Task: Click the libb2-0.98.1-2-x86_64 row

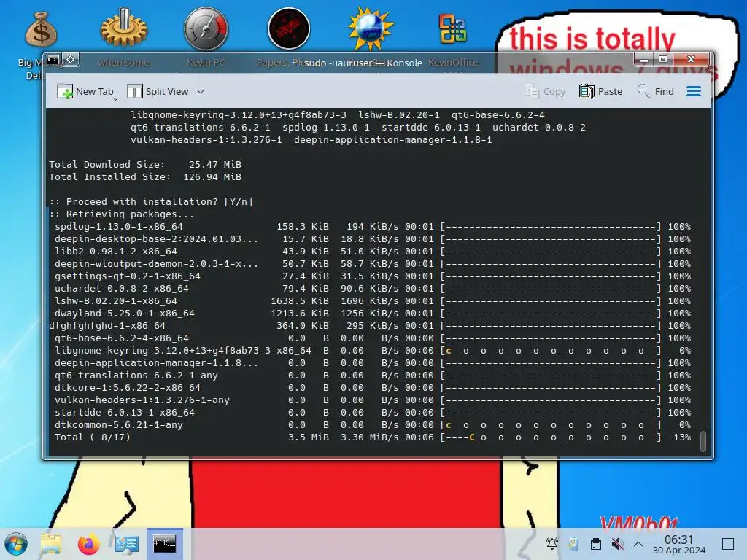Action: pyautogui.click(x=373, y=251)
